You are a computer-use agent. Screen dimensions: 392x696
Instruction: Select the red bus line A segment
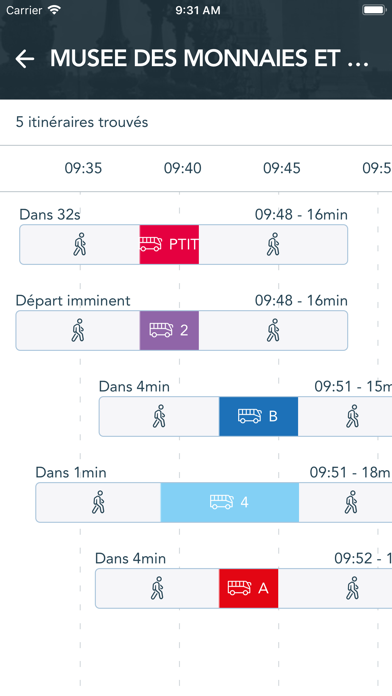pos(249,588)
